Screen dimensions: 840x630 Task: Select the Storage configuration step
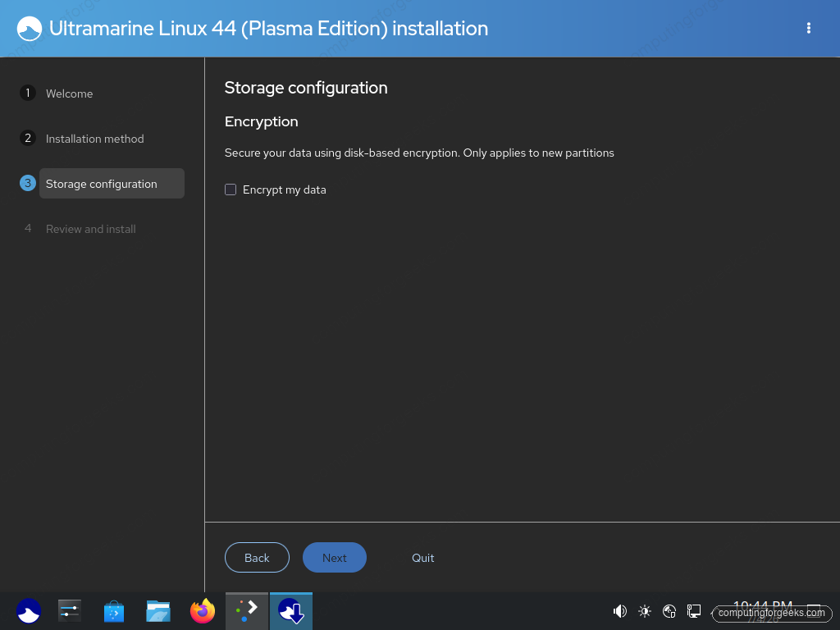coord(112,184)
